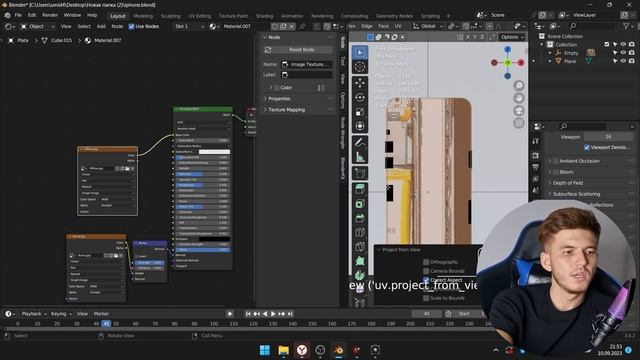
Task: Open the Yandex browser taskbar icon
Action: tap(302, 350)
